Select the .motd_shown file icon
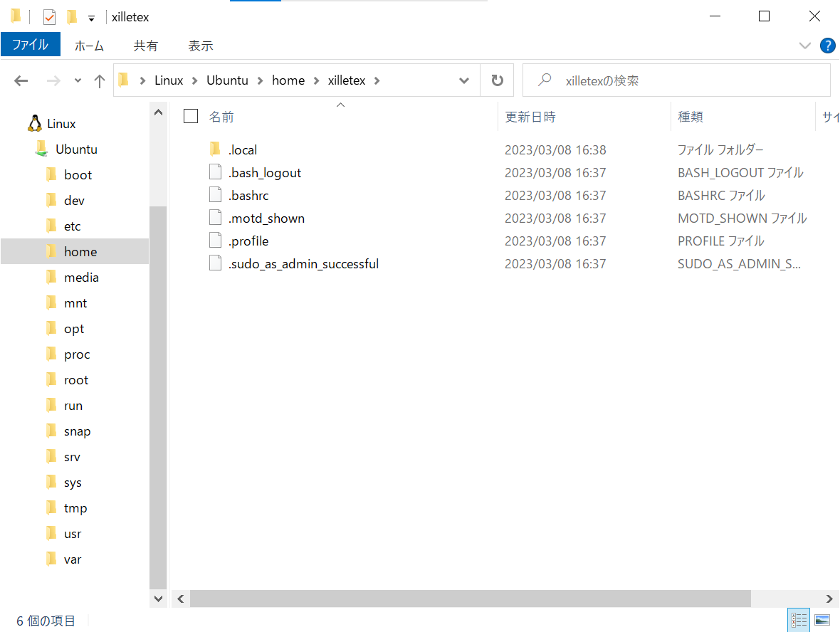Screen dimensions: 840x632 pos(216,218)
